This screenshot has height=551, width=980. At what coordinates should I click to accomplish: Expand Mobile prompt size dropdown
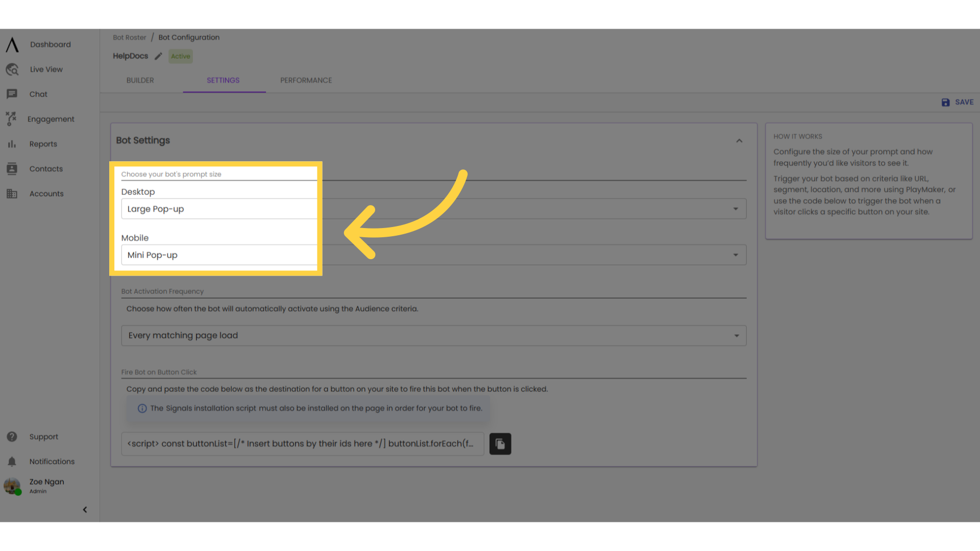pos(735,254)
